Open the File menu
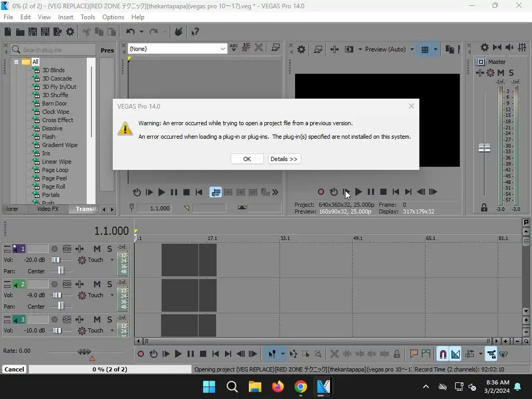Image resolution: width=532 pixels, height=399 pixels. click(8, 17)
